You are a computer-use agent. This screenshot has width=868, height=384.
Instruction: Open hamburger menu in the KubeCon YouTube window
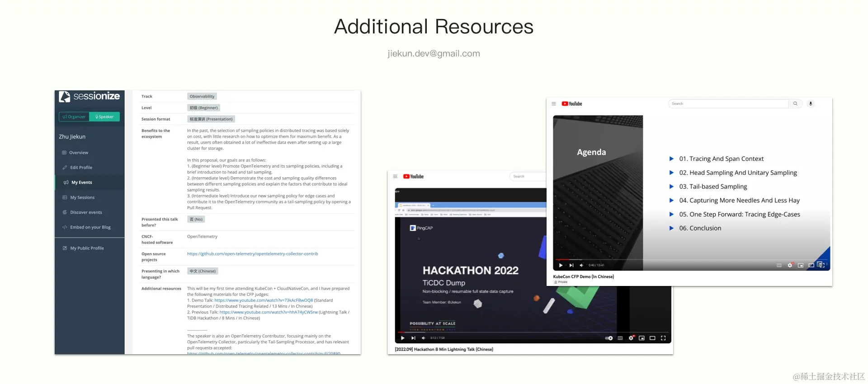554,104
